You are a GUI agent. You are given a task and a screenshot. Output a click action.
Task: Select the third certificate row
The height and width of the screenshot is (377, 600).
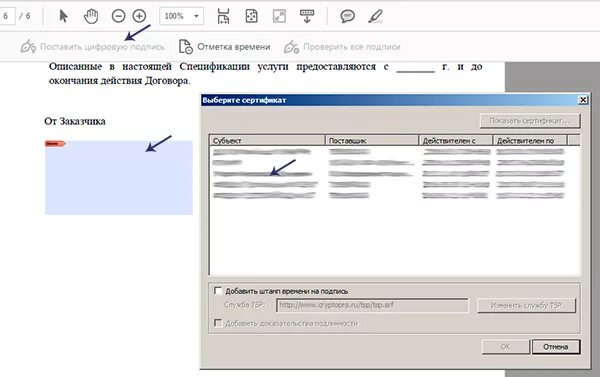click(x=388, y=174)
